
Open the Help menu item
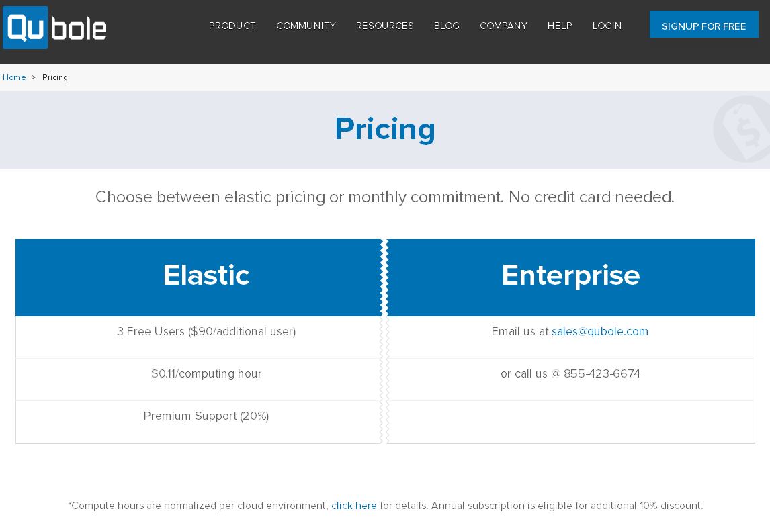560,26
